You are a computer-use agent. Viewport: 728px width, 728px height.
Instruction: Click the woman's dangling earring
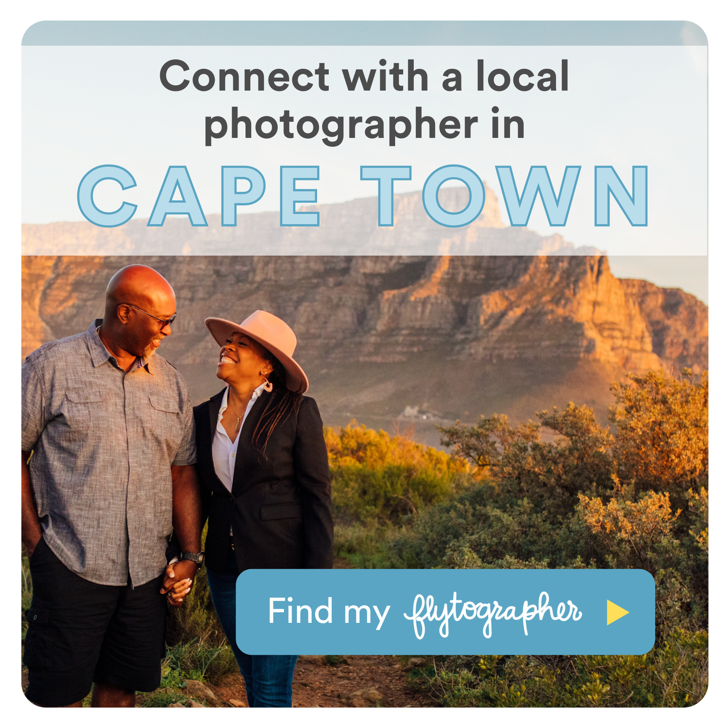pos(267,384)
